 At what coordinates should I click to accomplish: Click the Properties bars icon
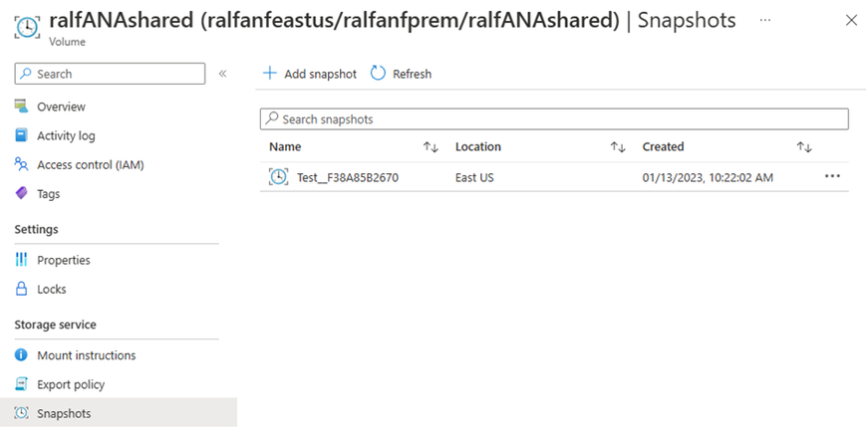pos(22,260)
